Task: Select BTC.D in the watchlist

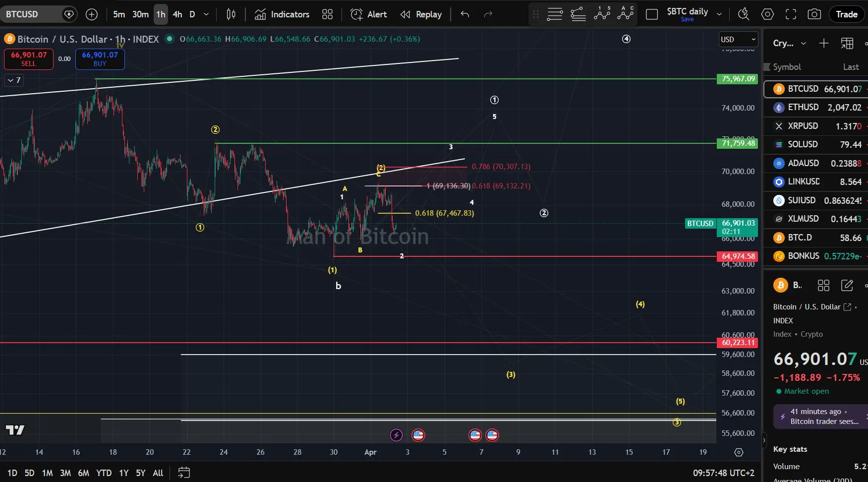Action: point(816,238)
